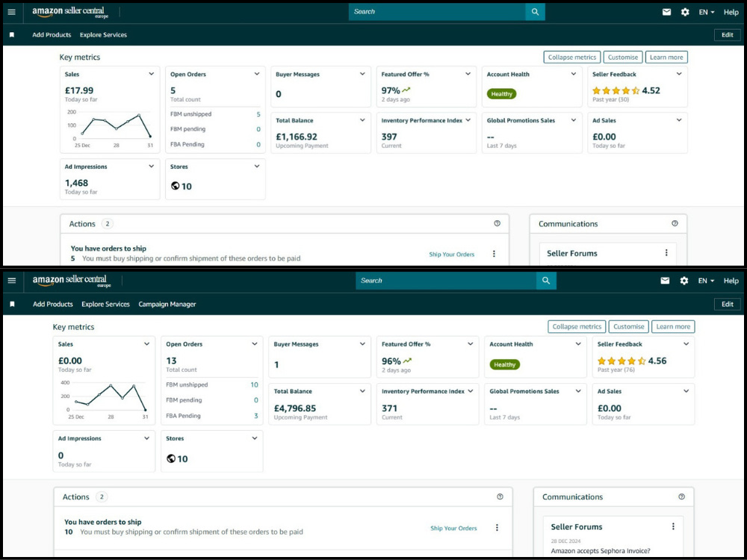This screenshot has height=560, width=747.
Task: Focus the Search field in lower dashboard
Action: [446, 281]
